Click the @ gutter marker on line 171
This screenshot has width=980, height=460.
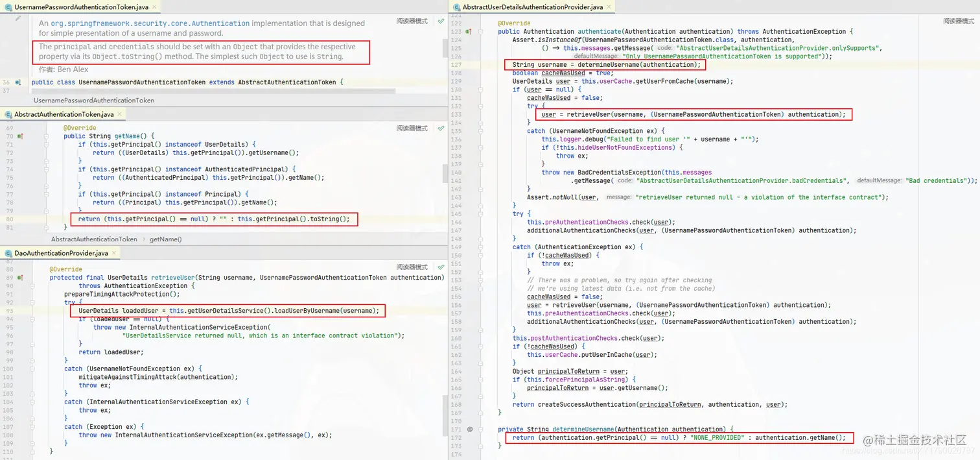(x=470, y=430)
